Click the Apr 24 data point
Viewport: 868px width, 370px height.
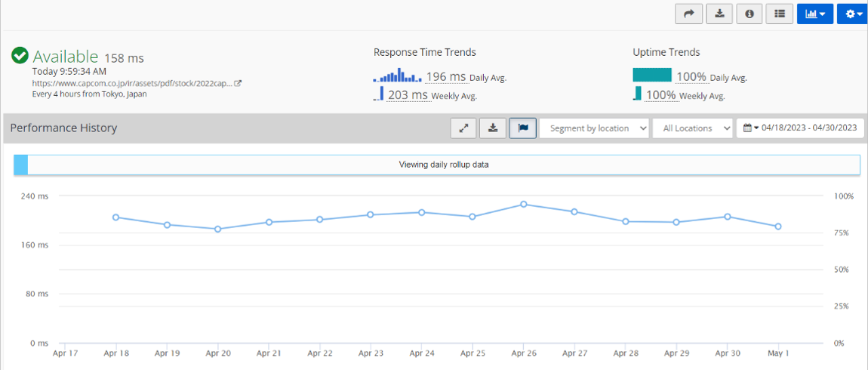(x=422, y=212)
